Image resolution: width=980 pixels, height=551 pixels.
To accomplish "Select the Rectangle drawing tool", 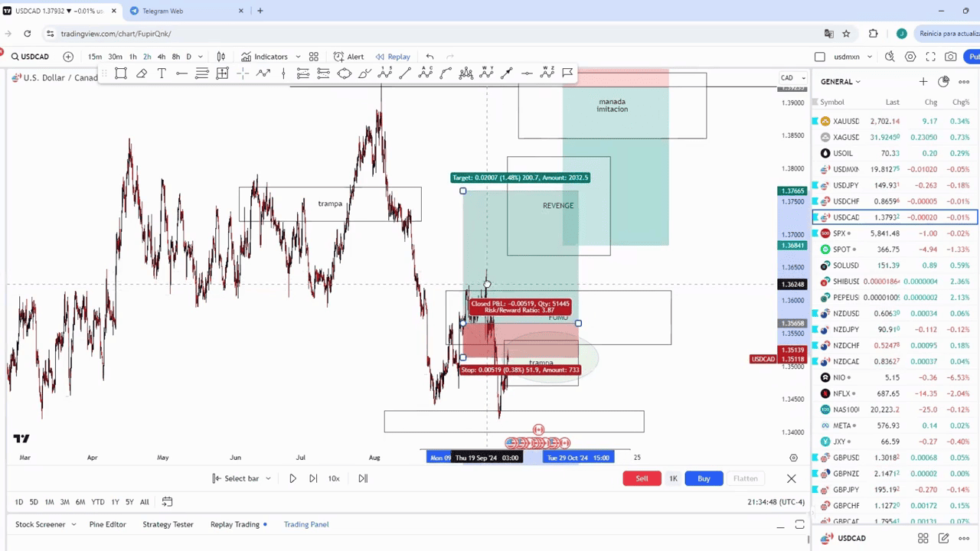I will point(121,73).
